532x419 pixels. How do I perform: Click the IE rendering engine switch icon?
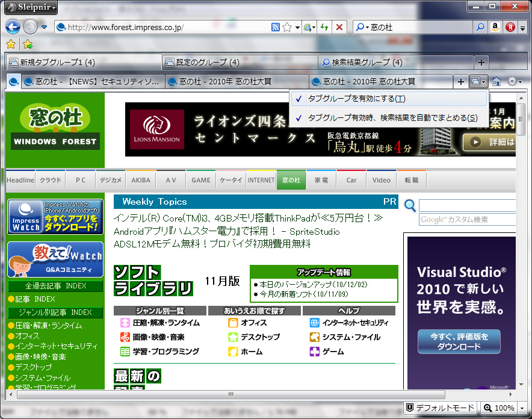pyautogui.click(x=309, y=27)
